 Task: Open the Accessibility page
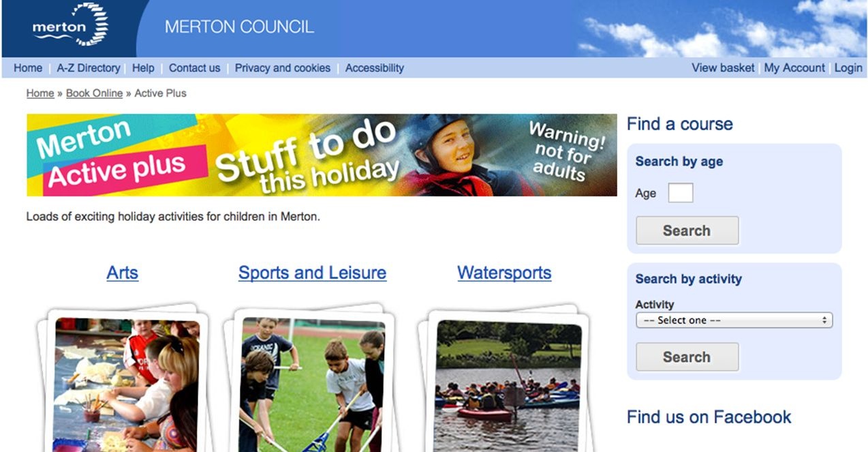point(375,68)
